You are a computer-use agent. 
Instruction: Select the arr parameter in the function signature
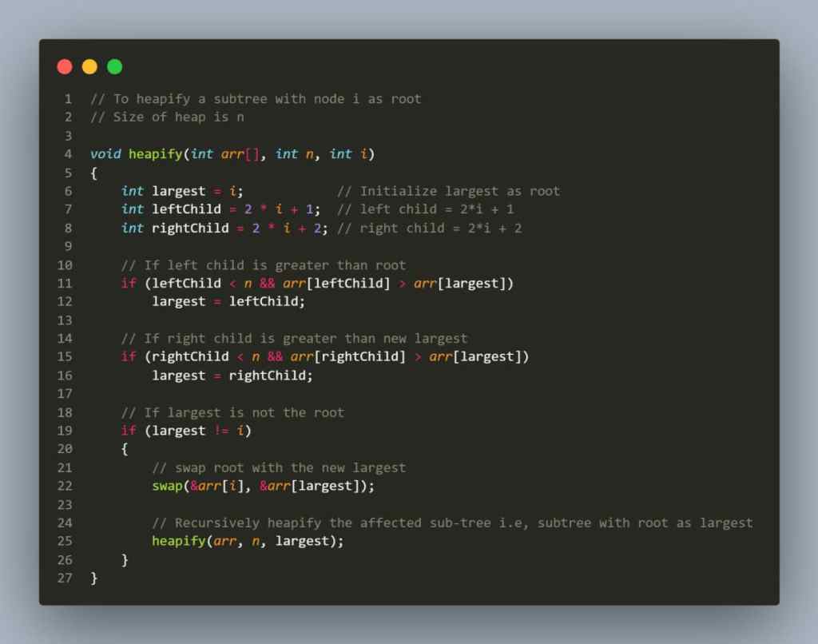232,153
